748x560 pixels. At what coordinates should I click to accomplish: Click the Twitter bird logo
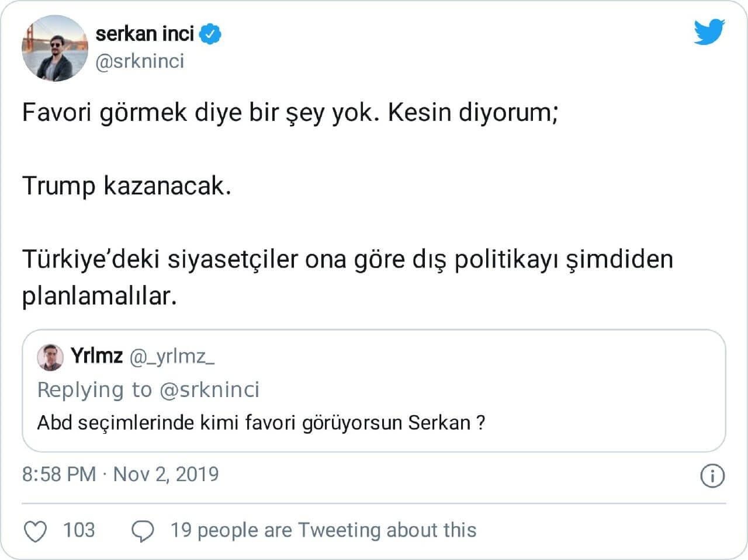[x=709, y=32]
